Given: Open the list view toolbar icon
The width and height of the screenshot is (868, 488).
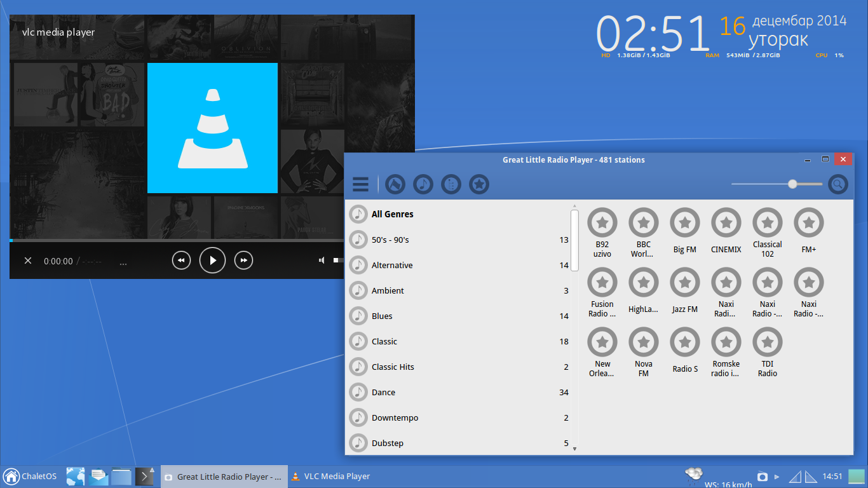Looking at the screenshot, I should 451,184.
